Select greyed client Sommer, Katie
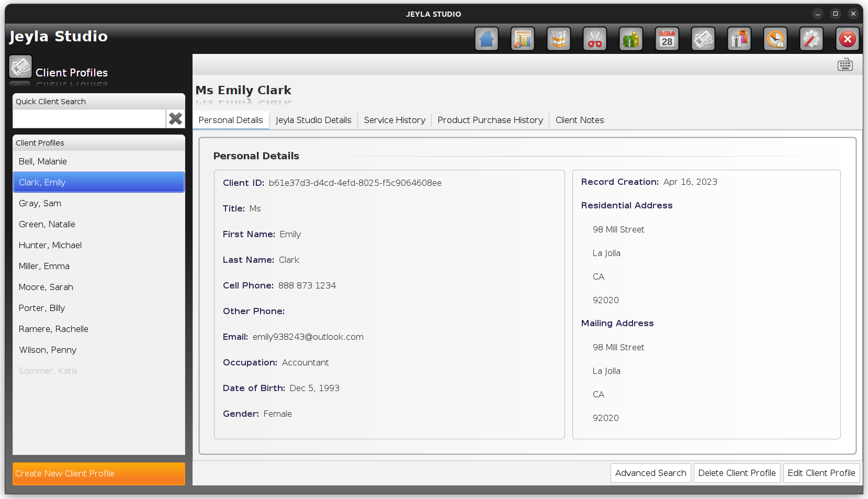Image resolution: width=868 pixels, height=499 pixels. coord(99,371)
